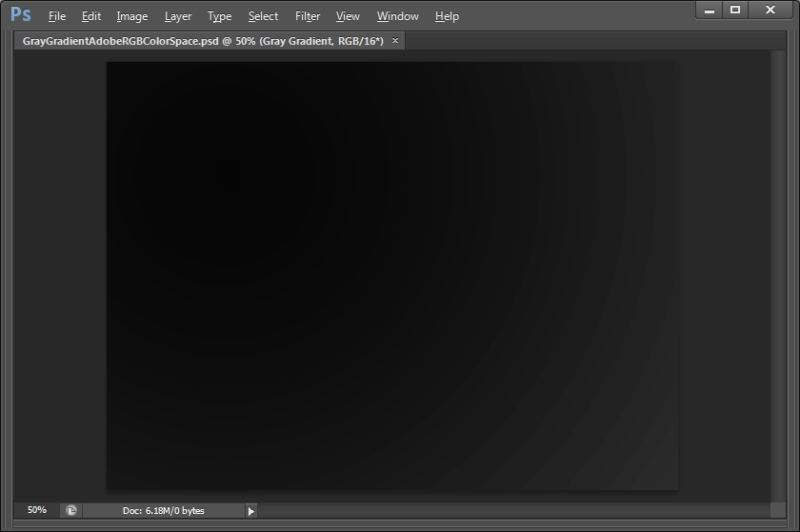
Task: Close the GrayGradientAdobeRGBColorSpace.psd document tab
Action: (x=395, y=40)
